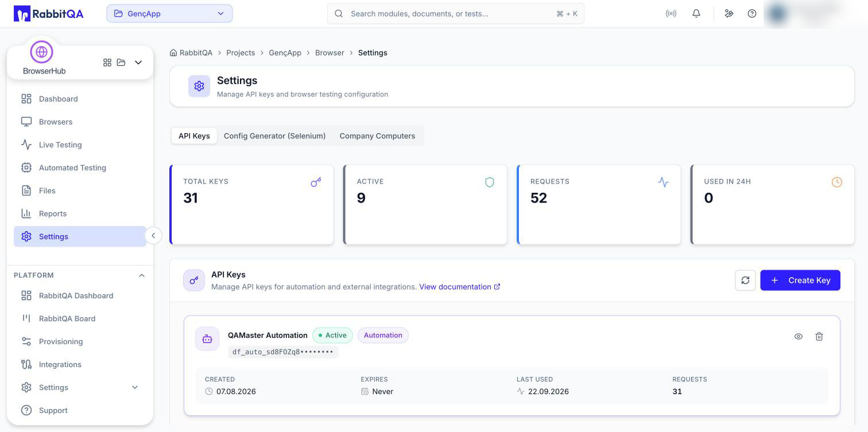Click the grid view icon beside BrowserHub

107,63
